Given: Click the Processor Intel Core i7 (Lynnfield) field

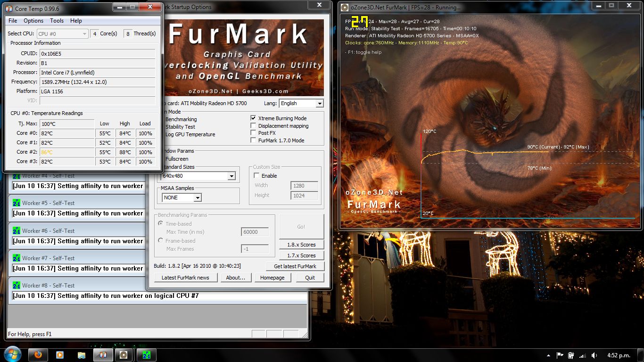Looking at the screenshot, I should (97, 73).
